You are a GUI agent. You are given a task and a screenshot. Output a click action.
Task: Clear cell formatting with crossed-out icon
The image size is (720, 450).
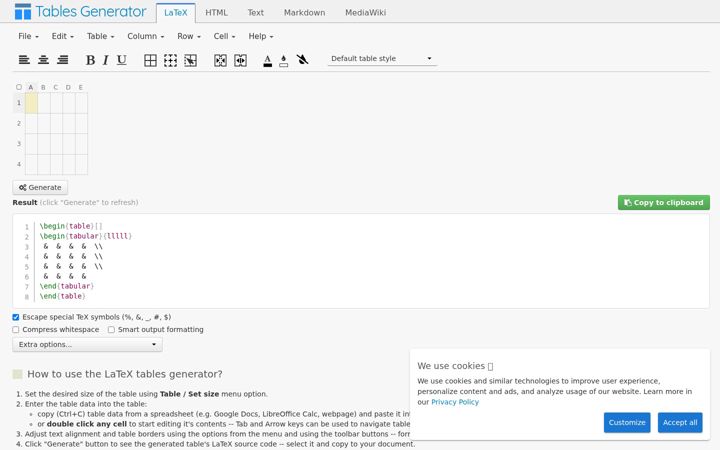(x=302, y=59)
